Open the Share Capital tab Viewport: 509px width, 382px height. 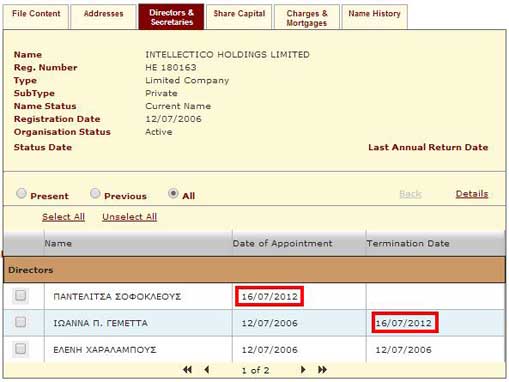tap(239, 17)
